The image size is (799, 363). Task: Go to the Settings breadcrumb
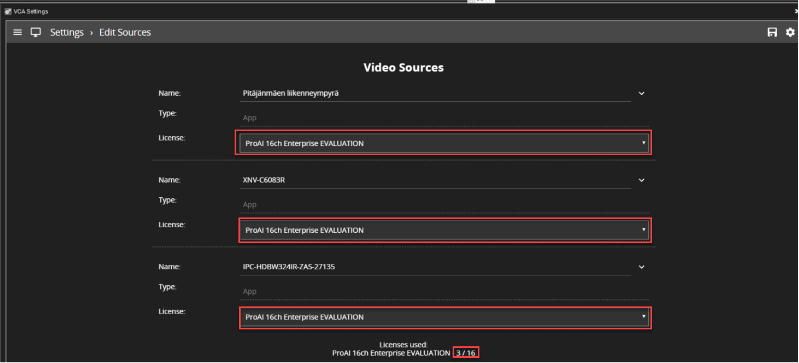click(x=66, y=32)
